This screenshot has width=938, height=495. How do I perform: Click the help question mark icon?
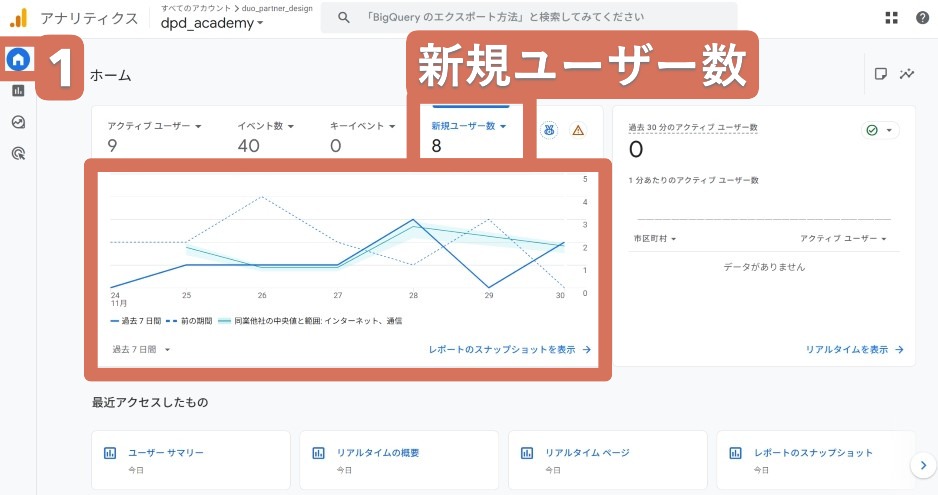[922, 18]
